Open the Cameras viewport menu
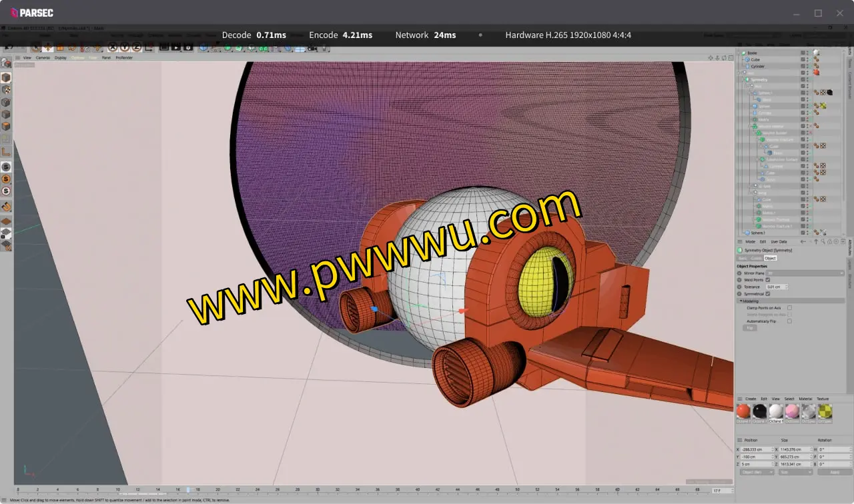Screen dimensions: 854x504 click(43, 58)
